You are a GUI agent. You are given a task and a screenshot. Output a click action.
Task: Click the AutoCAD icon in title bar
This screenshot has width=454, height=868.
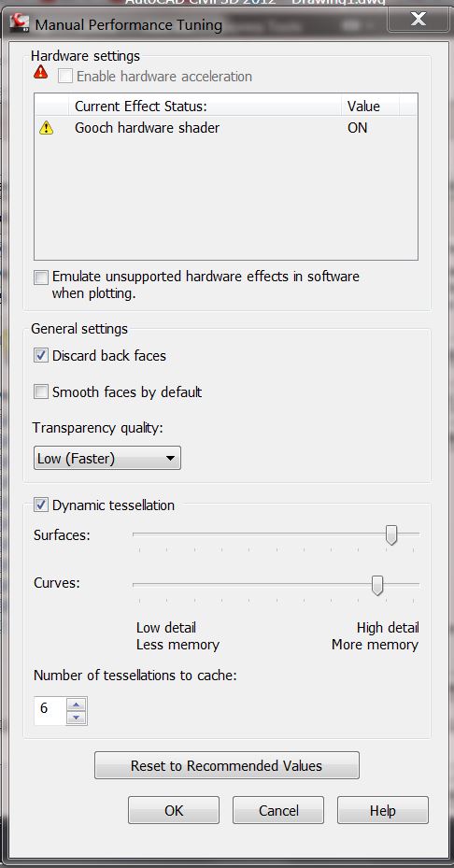[x=20, y=24]
